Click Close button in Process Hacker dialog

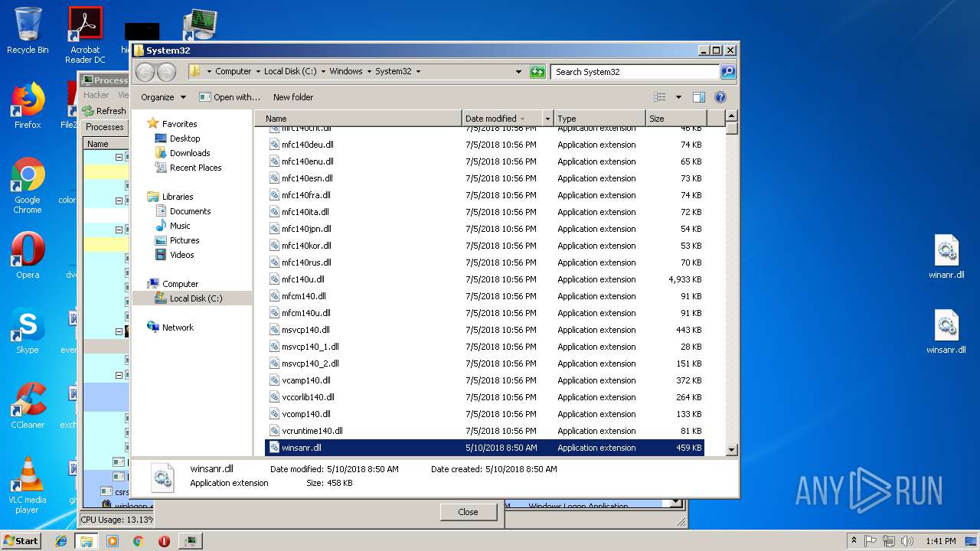click(468, 512)
